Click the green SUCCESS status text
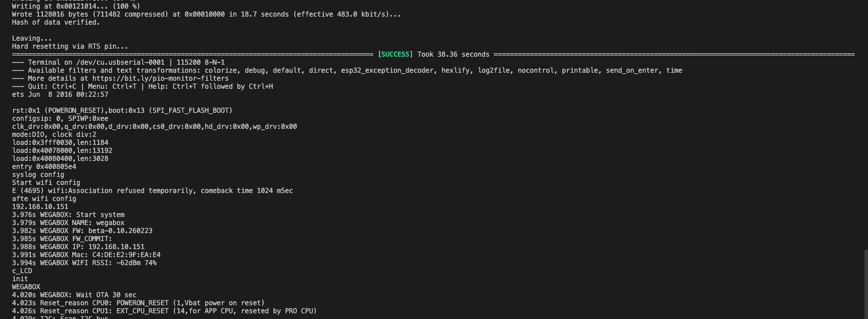The image size is (868, 319). pos(395,54)
